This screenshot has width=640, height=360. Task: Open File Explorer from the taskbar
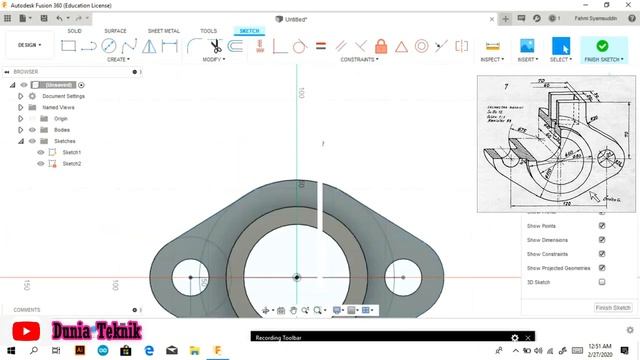(195, 350)
